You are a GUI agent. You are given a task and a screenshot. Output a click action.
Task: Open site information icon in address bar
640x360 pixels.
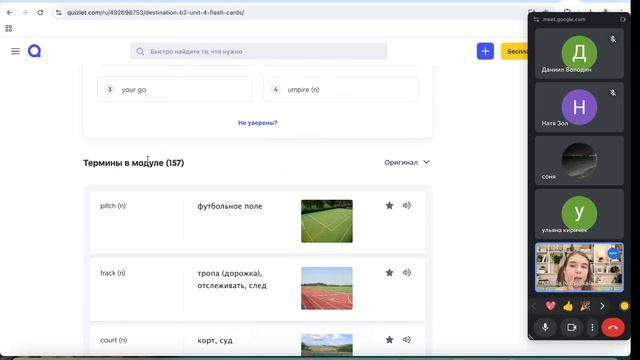(x=59, y=13)
